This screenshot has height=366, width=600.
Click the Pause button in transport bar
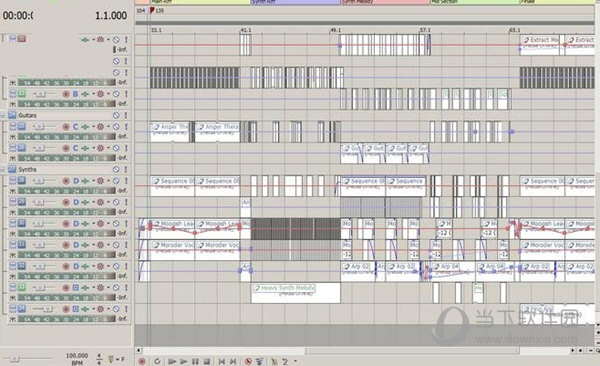click(x=195, y=361)
